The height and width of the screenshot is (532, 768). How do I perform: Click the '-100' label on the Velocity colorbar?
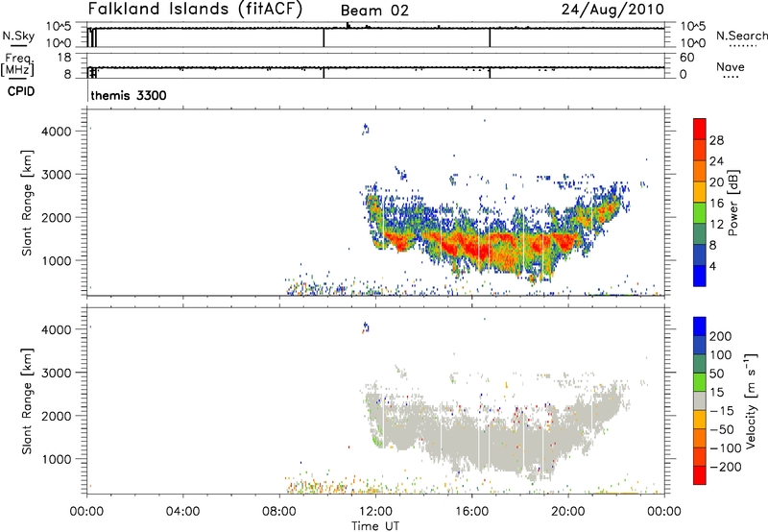726,447
